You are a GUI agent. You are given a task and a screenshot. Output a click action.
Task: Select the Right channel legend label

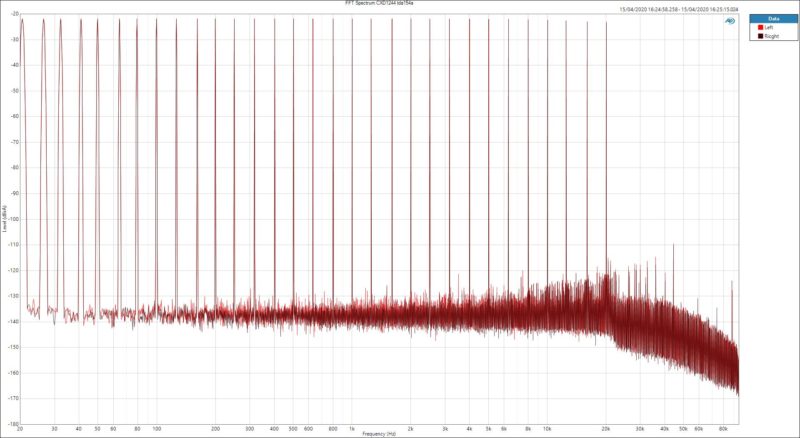(x=771, y=35)
